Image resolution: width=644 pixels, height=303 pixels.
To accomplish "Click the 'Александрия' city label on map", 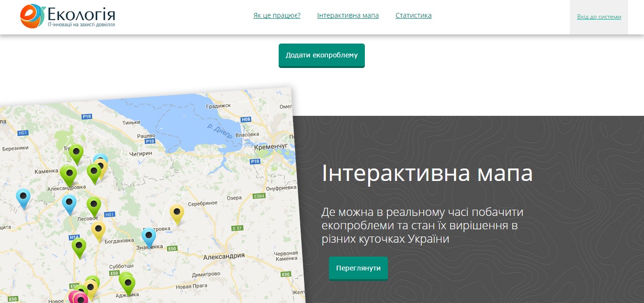I will (x=224, y=256).
